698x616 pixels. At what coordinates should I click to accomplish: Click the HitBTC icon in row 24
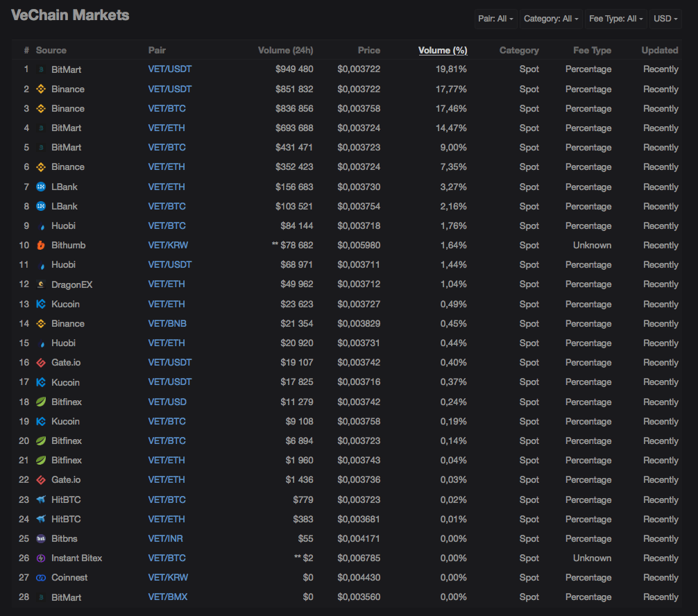(x=41, y=519)
